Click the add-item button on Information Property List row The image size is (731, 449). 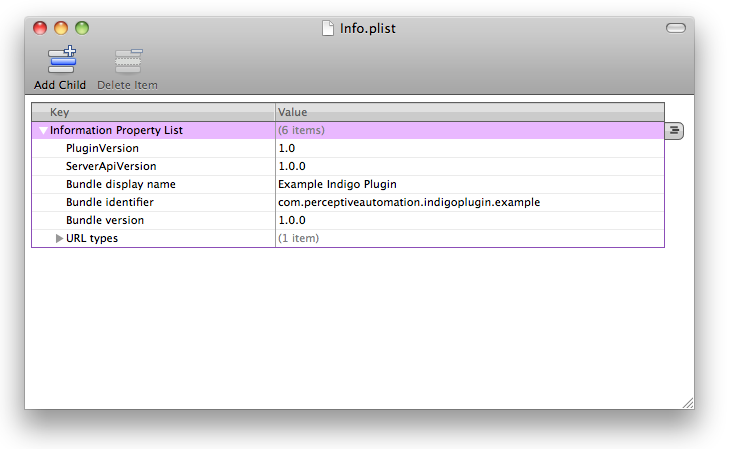click(x=674, y=131)
